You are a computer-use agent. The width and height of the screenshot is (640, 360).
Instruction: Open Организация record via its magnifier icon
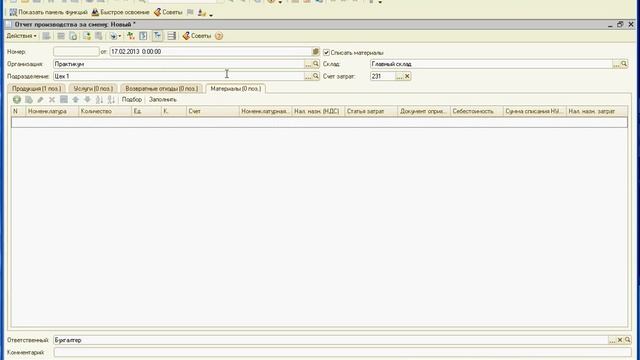(x=316, y=64)
